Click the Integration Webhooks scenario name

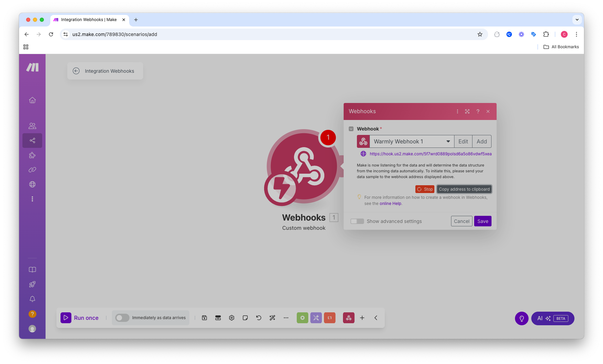pyautogui.click(x=109, y=71)
